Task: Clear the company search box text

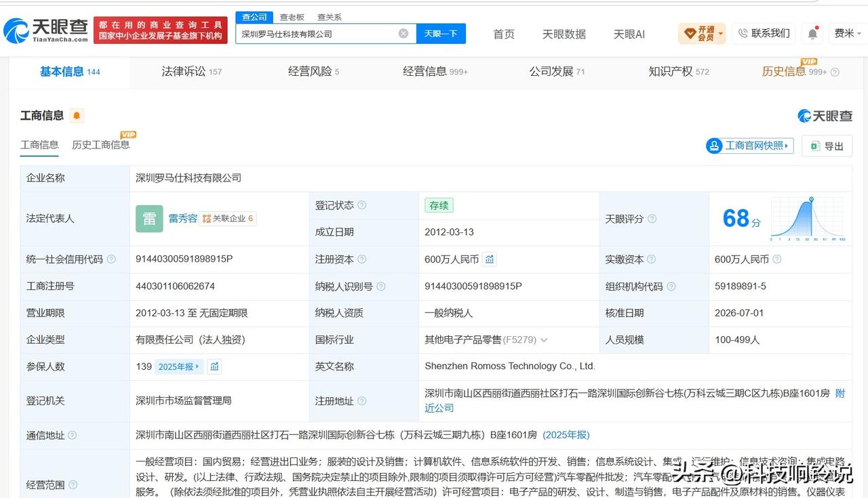Action: tap(403, 33)
